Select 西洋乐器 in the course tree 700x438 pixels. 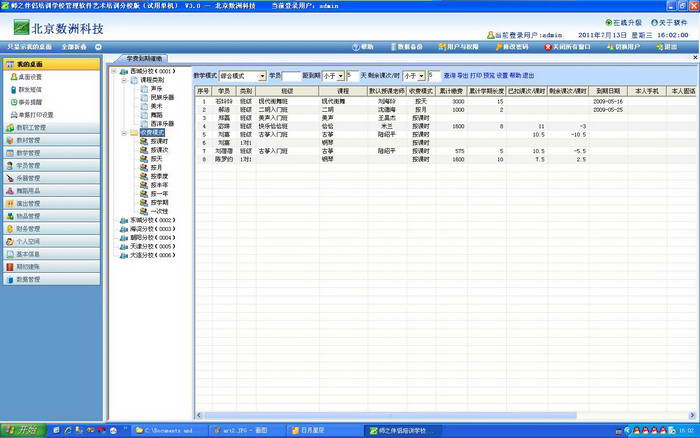[162, 124]
